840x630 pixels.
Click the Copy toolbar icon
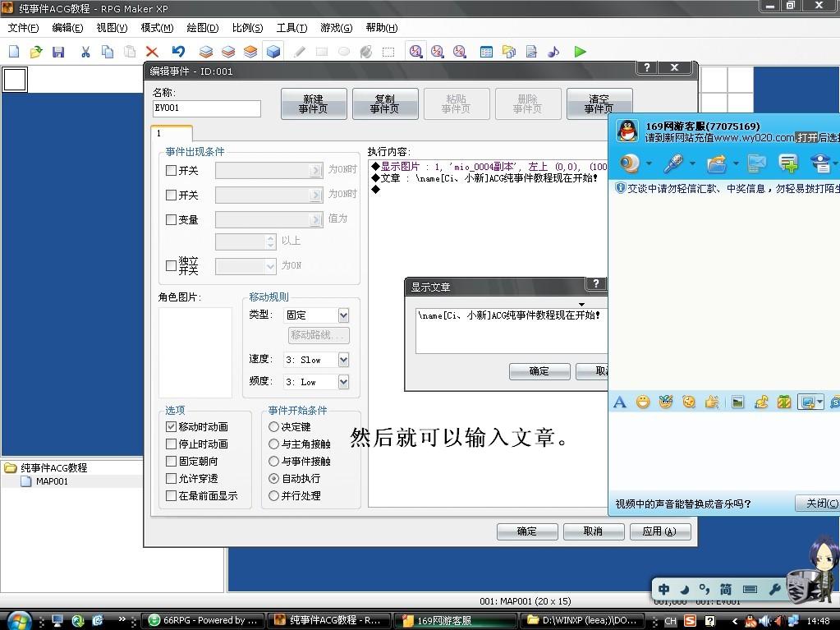[x=108, y=52]
